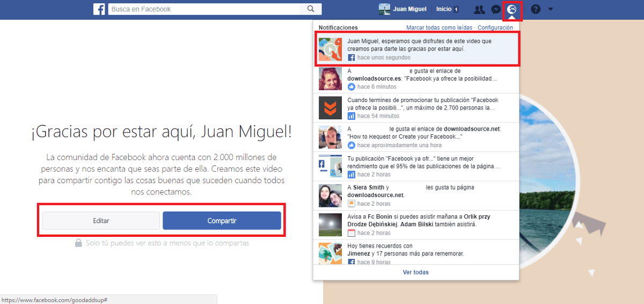Open Messenger messages icon
Viewport: 644px width, 304px height.
click(496, 9)
